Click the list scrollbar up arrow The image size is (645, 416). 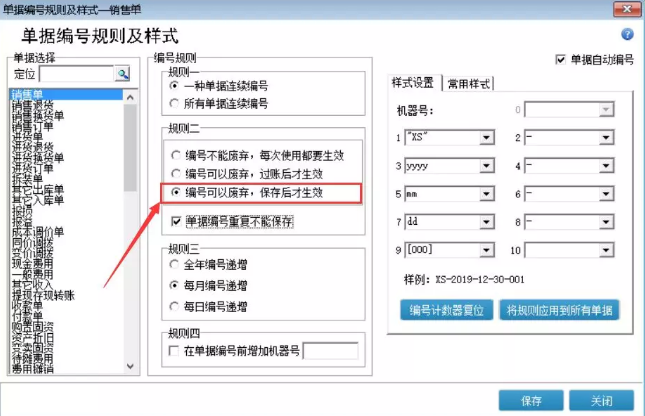130,98
